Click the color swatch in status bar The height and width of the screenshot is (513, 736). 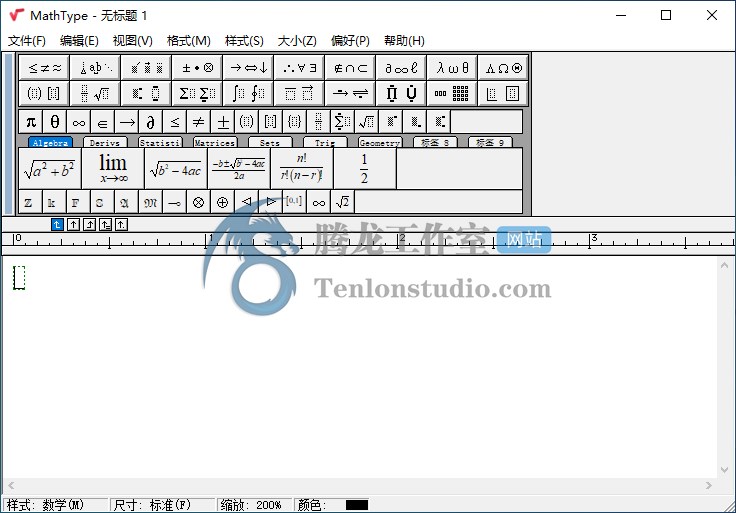[357, 505]
